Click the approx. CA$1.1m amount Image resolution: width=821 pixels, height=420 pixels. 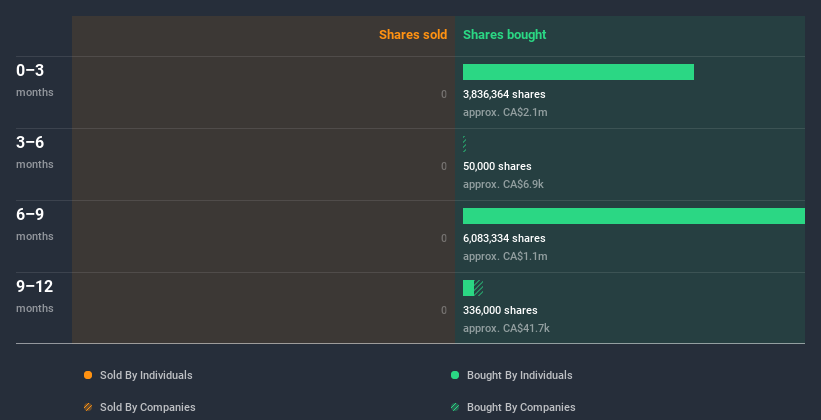coord(505,256)
